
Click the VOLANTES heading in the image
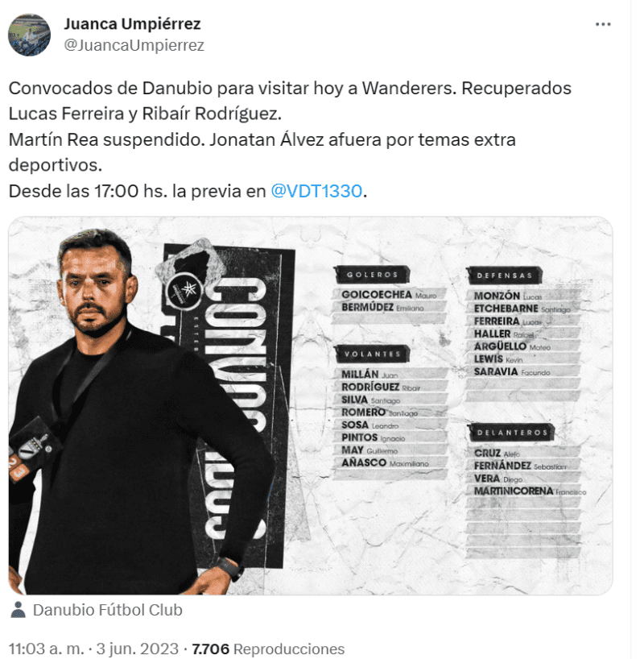coord(372,354)
